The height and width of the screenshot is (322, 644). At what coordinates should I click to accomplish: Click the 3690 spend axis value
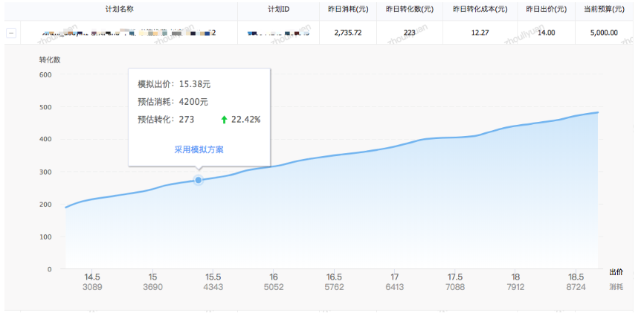pyautogui.click(x=152, y=287)
